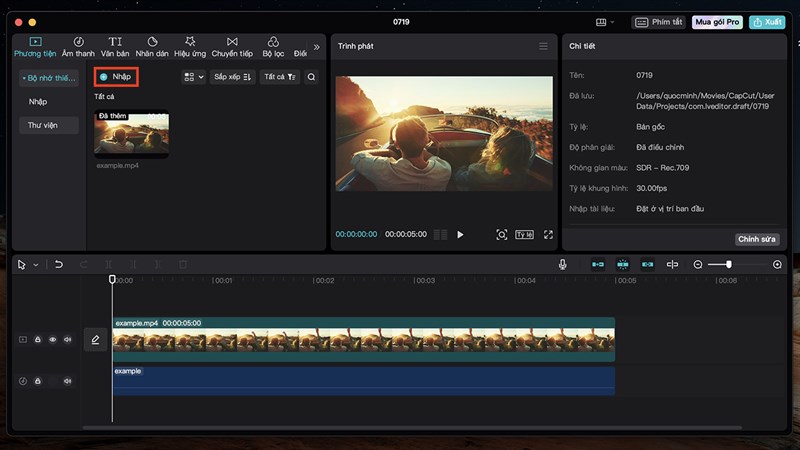Click the preview focus capture icon
This screenshot has width=800, height=450.
tap(502, 235)
